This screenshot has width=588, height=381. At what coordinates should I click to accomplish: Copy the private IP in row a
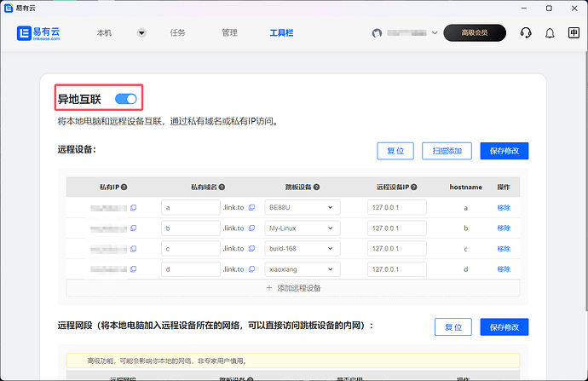coord(133,207)
